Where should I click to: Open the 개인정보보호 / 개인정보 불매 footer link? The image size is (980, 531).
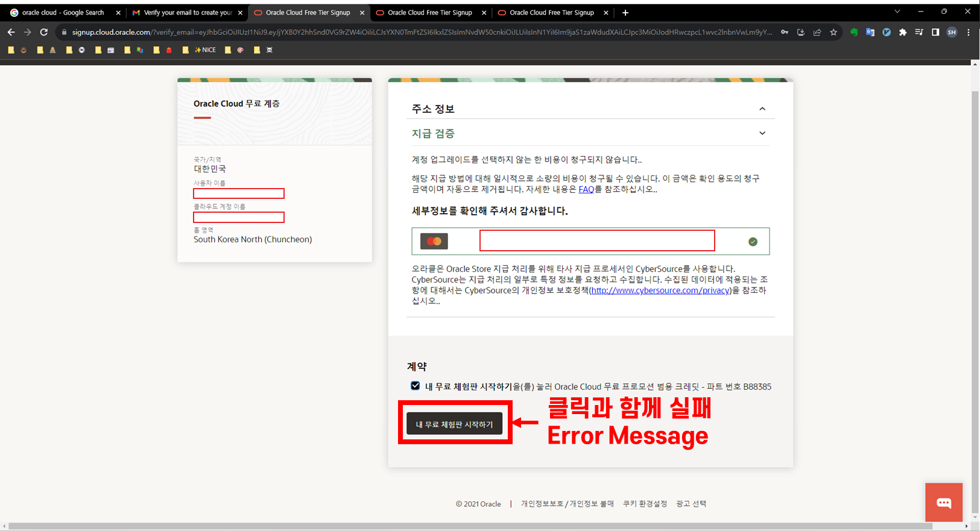(x=567, y=504)
